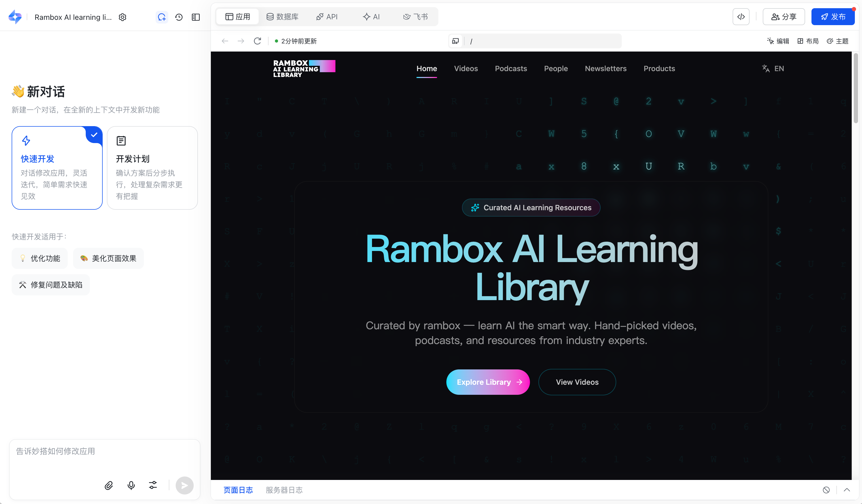The width and height of the screenshot is (862, 504).
Task: Open the page selector next to the path
Action: point(455,41)
